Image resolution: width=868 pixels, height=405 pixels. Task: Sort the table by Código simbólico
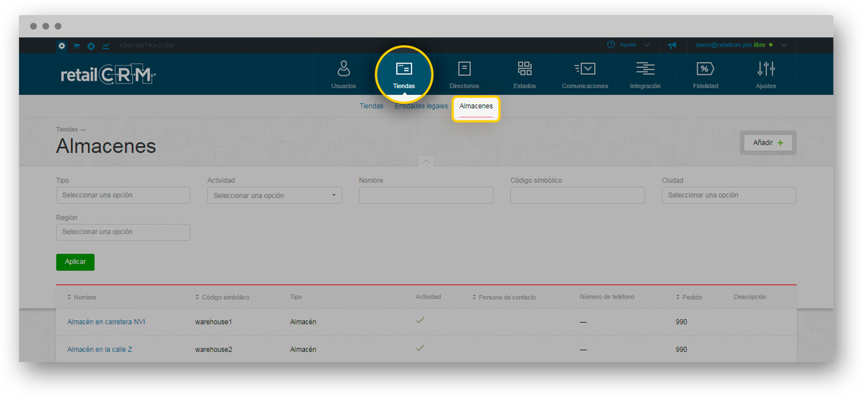[x=222, y=297]
